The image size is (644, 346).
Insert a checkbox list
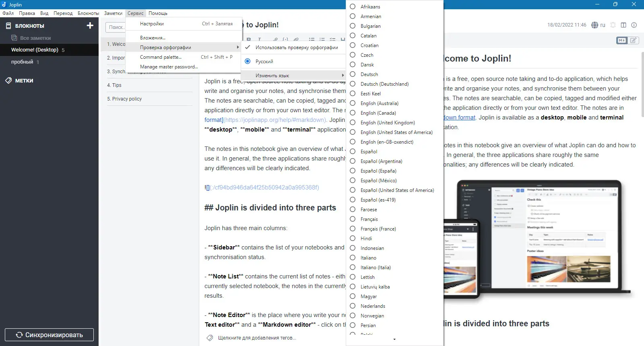pyautogui.click(x=332, y=40)
